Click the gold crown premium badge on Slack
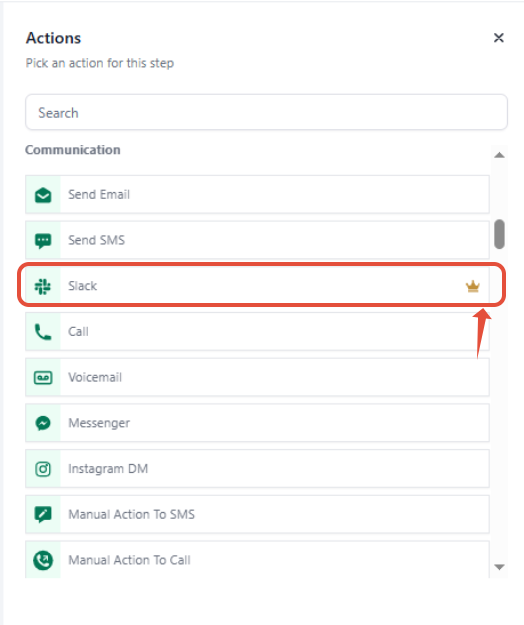The image size is (524, 625). [473, 286]
